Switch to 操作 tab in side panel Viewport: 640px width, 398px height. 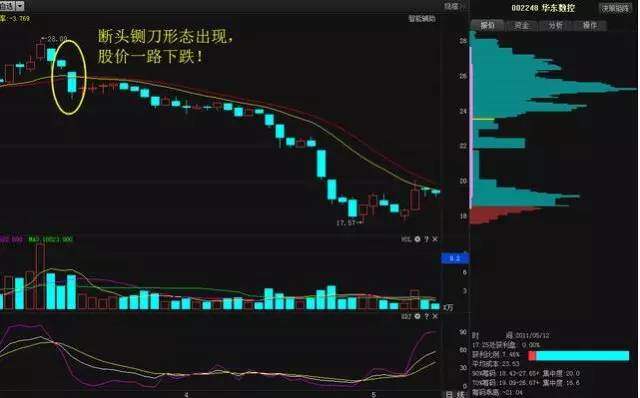click(590, 25)
